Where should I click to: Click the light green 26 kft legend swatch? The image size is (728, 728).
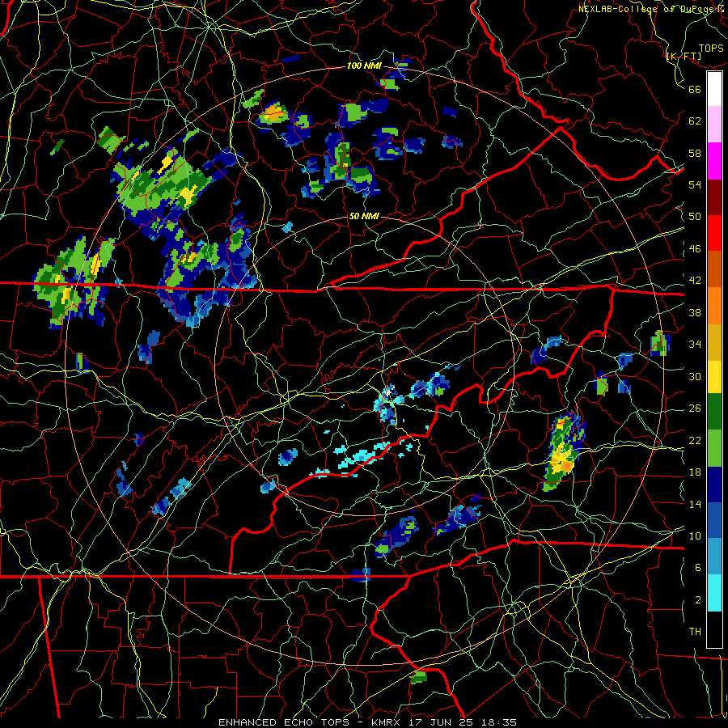click(x=714, y=448)
